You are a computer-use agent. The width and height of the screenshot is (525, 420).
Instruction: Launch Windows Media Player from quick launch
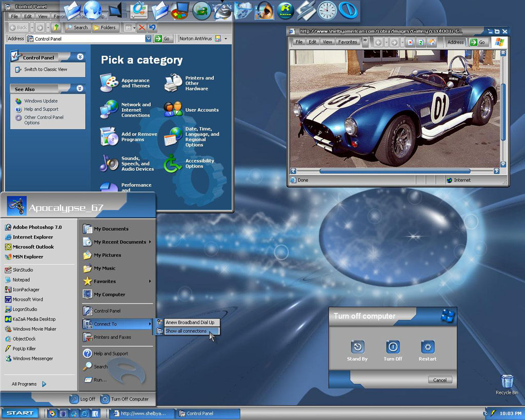pos(52,413)
